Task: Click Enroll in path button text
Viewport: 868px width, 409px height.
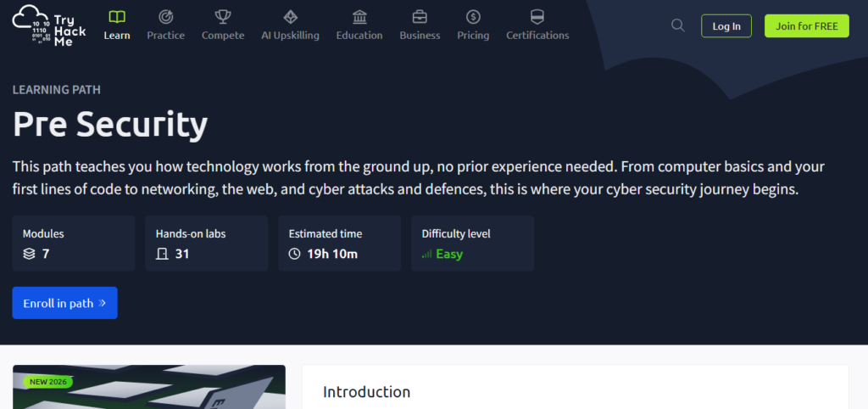Action: tap(58, 303)
